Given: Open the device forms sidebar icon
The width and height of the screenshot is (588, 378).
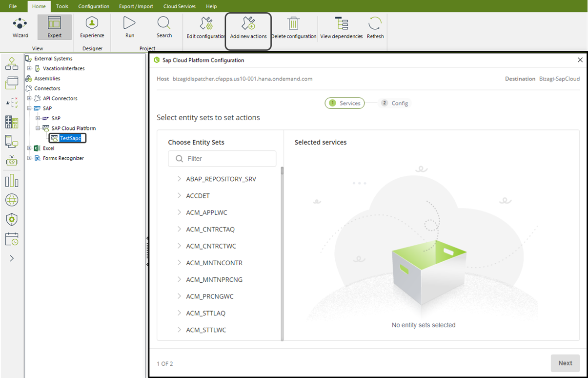Looking at the screenshot, I should pyautogui.click(x=12, y=142).
